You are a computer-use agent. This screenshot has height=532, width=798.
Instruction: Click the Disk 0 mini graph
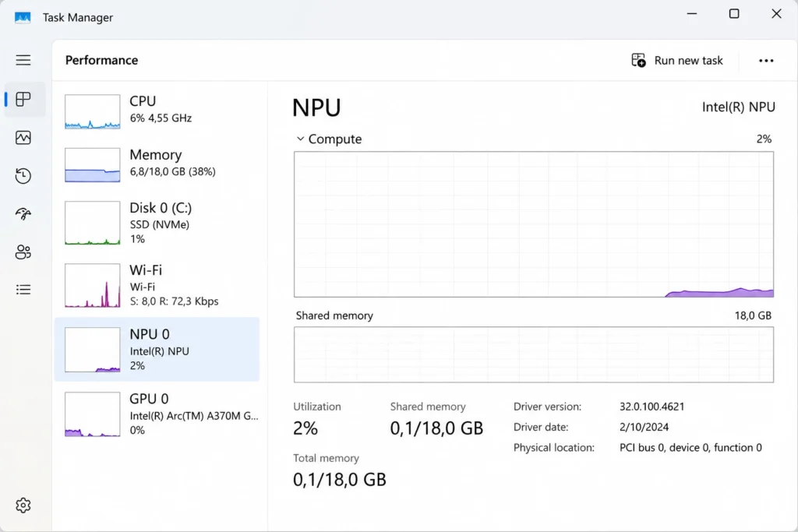93,223
